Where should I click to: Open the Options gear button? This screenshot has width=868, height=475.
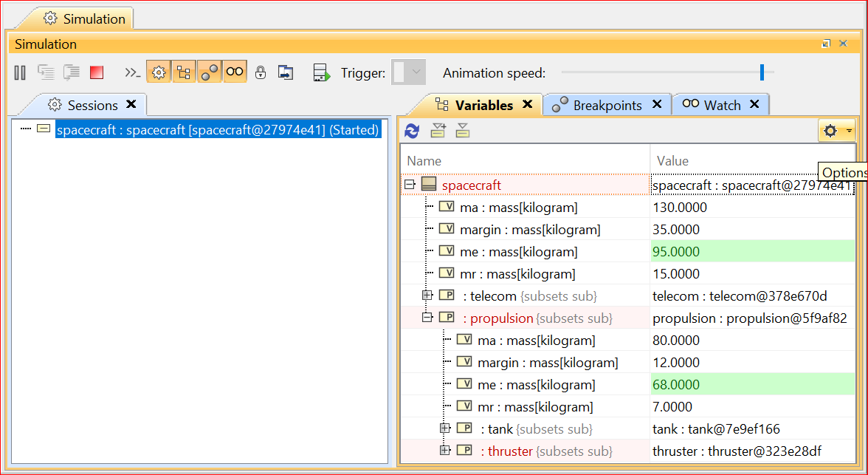836,131
